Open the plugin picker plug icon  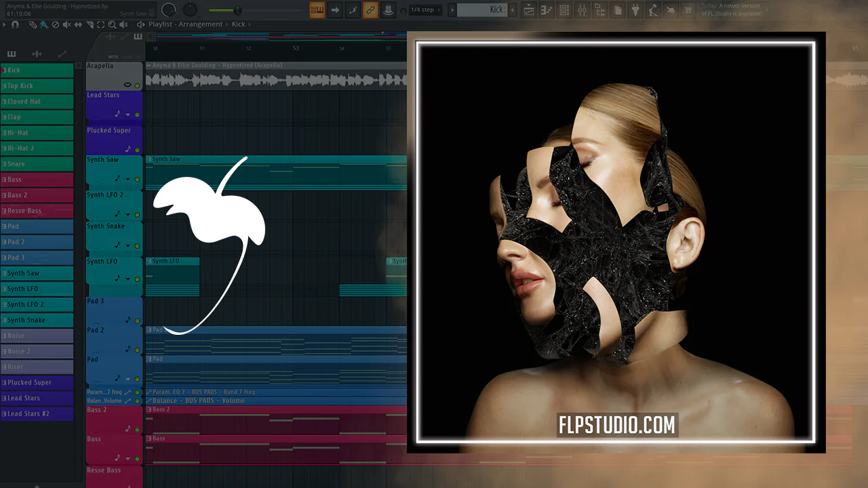[x=635, y=10]
